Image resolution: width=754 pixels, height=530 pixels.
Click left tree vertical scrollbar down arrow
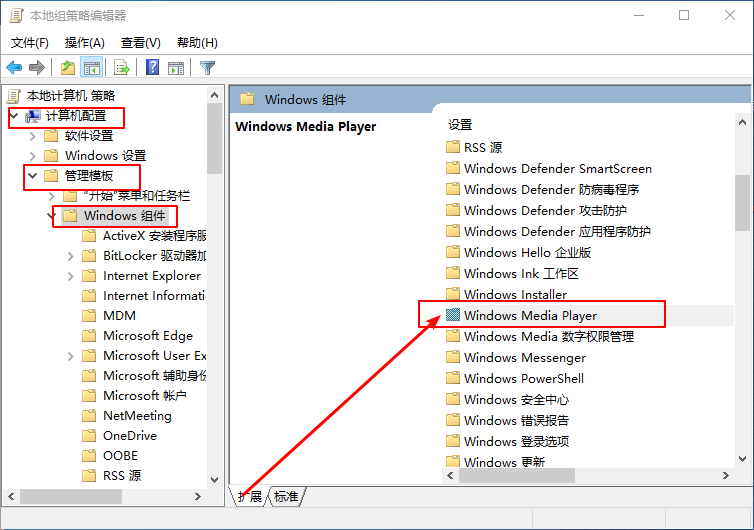pos(214,479)
